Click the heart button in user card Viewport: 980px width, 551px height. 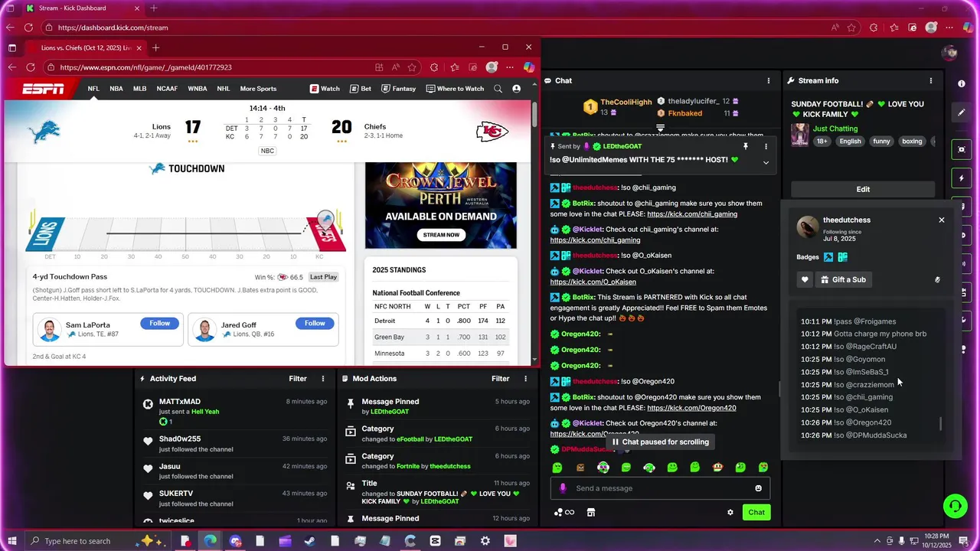click(x=805, y=280)
